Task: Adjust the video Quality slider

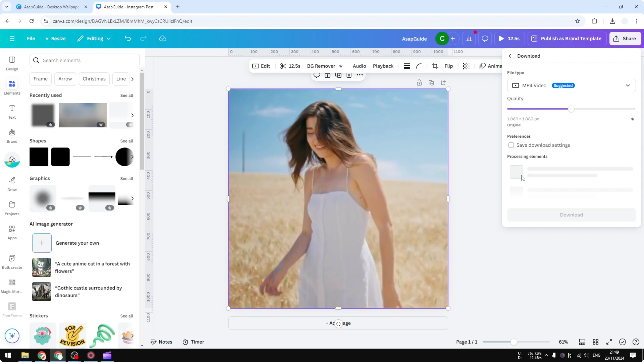Action: tap(572, 109)
